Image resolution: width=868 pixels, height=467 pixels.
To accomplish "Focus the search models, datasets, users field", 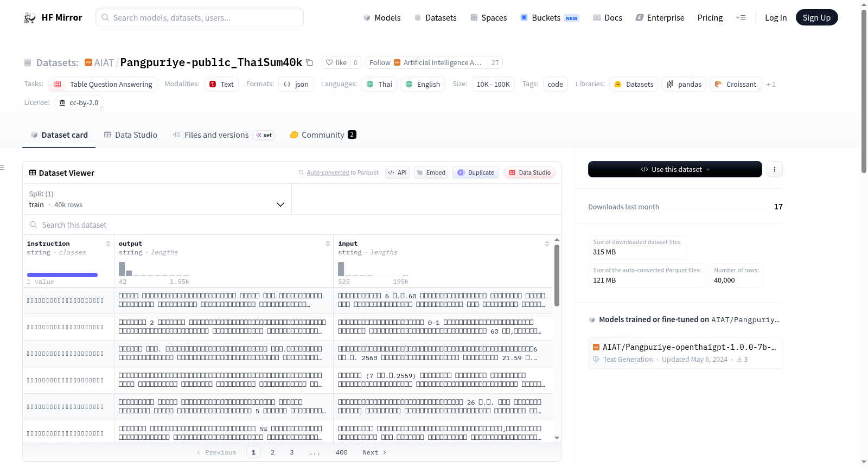I will (x=200, y=17).
